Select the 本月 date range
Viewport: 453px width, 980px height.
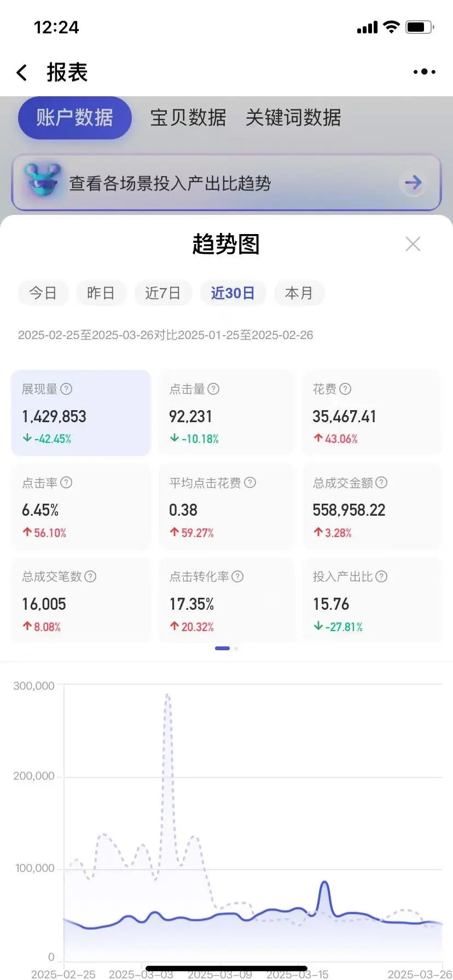click(x=299, y=293)
